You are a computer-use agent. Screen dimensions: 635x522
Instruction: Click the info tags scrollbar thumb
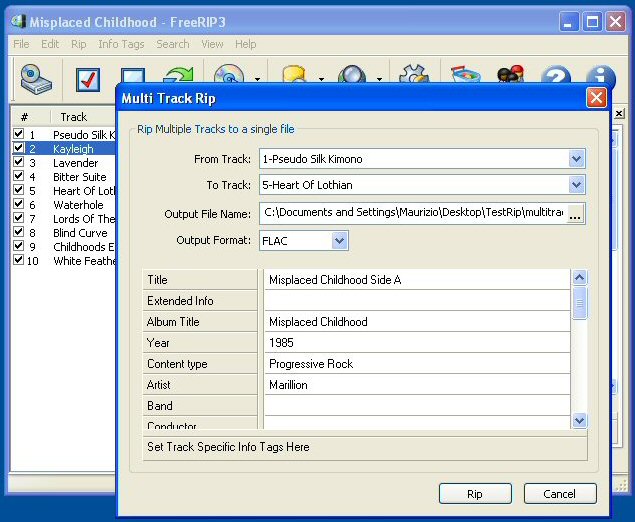(x=580, y=303)
